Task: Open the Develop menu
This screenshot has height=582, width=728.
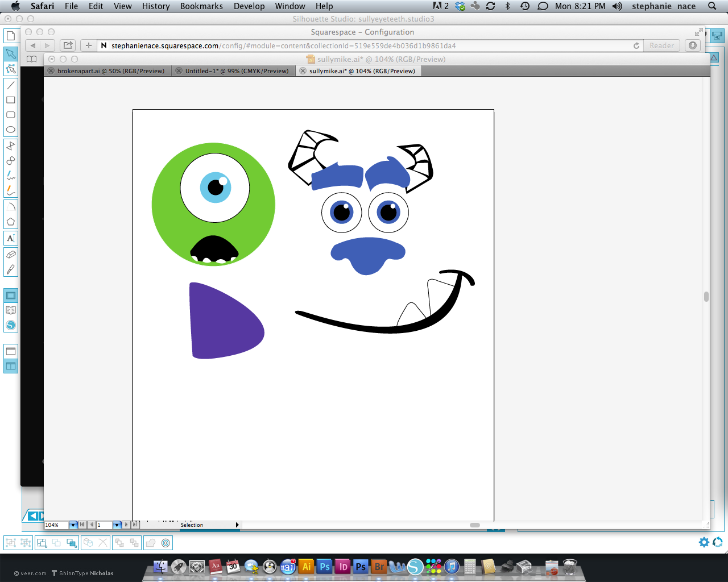Action: (249, 6)
